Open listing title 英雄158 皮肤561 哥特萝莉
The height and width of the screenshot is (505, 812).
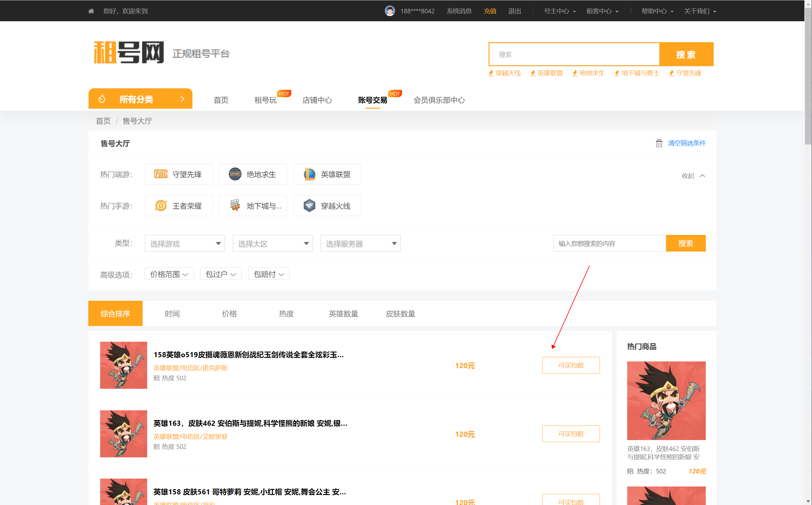point(249,492)
